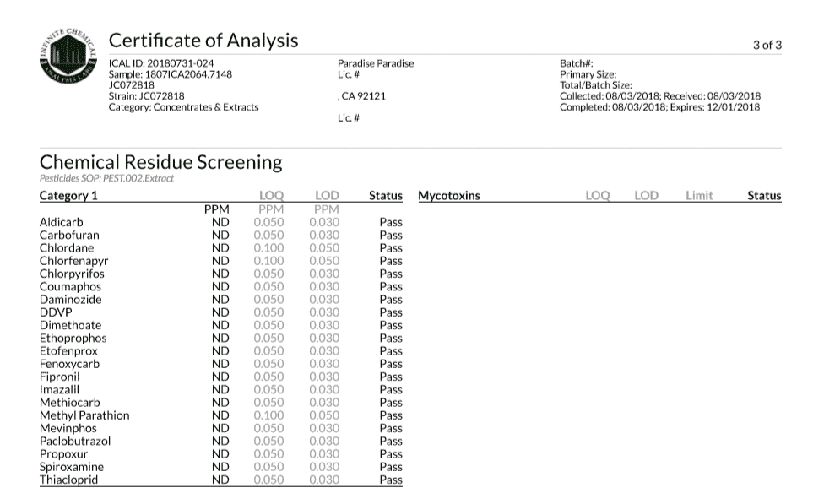
Task: Click the Chemical Residue Screening heading
Action: [160, 162]
